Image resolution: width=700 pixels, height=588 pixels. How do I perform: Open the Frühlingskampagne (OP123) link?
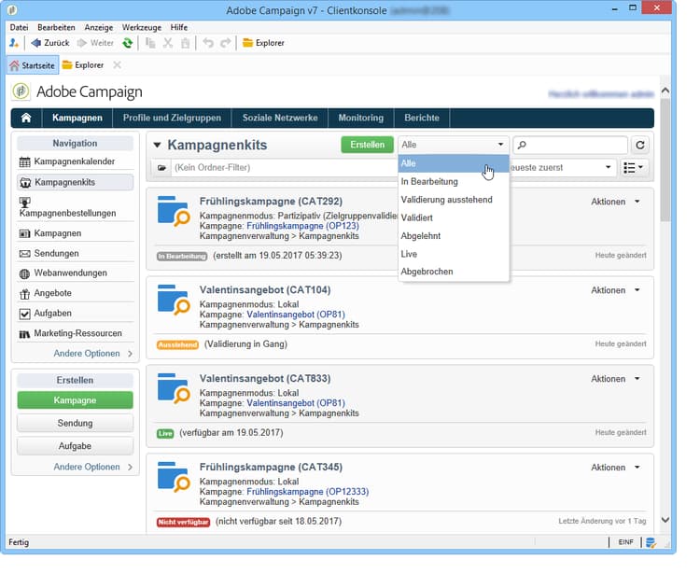coord(302,226)
